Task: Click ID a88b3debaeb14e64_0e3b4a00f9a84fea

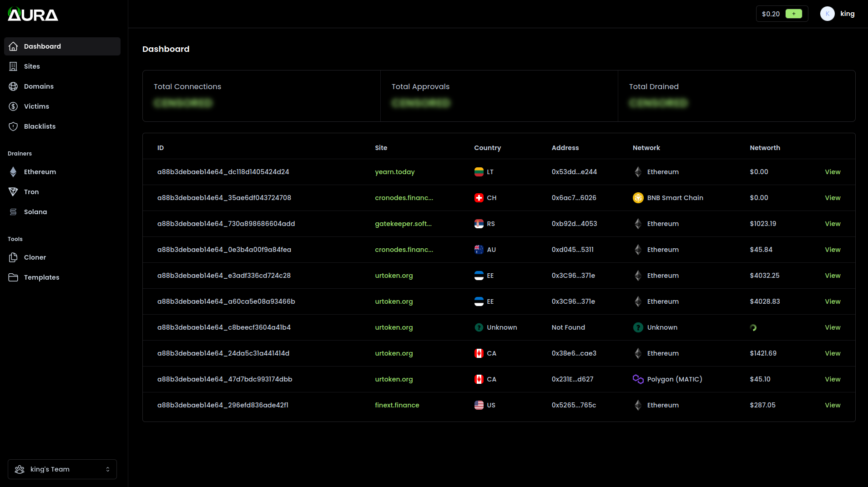Action: point(224,250)
